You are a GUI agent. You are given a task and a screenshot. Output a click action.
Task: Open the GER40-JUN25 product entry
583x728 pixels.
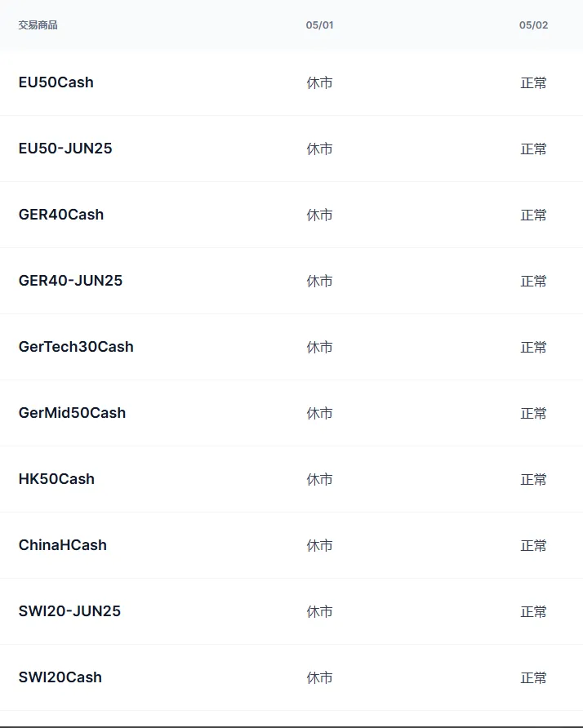(70, 281)
